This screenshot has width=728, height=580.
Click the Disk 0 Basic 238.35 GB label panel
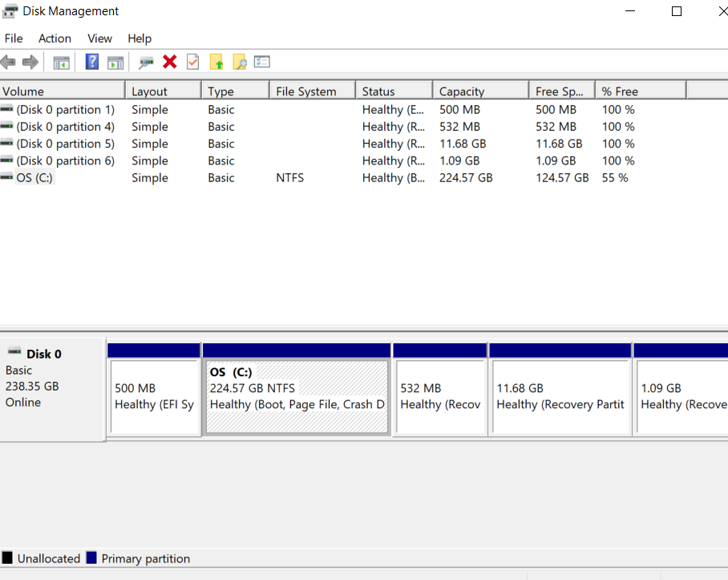(x=52, y=389)
